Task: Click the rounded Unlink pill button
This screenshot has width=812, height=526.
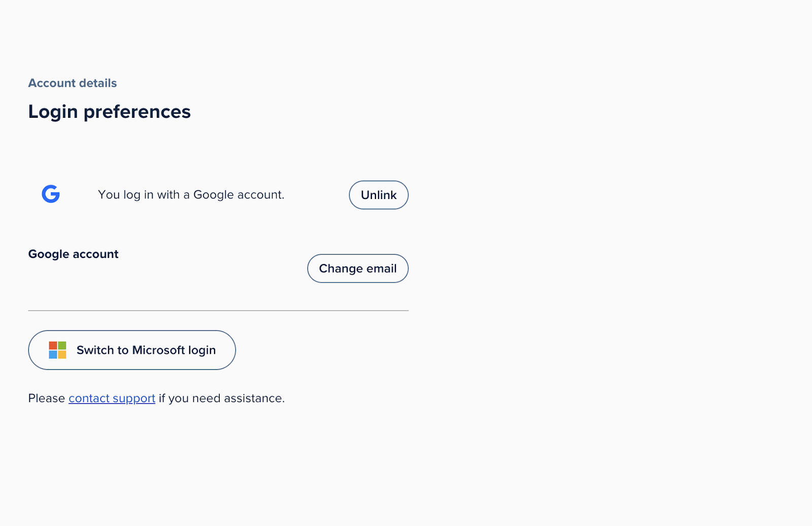Action: [x=379, y=194]
